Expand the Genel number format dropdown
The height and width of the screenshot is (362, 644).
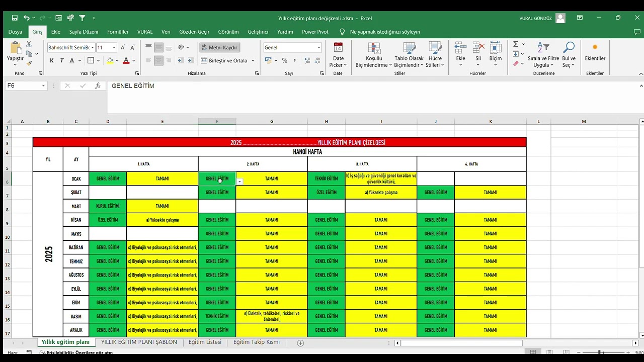319,47
